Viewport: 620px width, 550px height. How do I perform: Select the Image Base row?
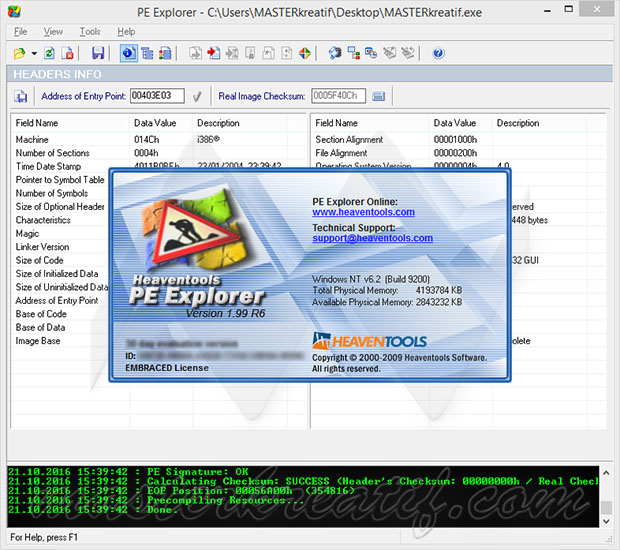[60, 341]
